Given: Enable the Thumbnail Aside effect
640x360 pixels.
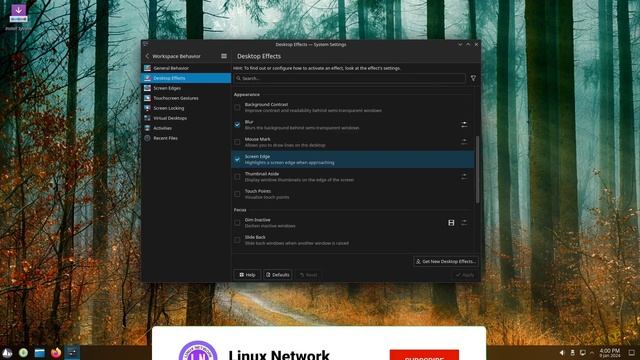Looking at the screenshot, I should [237, 177].
